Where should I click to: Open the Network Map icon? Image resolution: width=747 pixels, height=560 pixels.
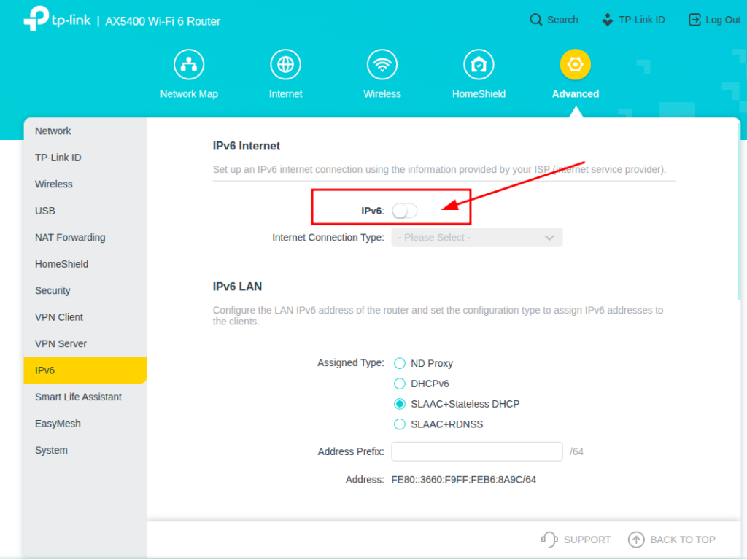(x=189, y=65)
